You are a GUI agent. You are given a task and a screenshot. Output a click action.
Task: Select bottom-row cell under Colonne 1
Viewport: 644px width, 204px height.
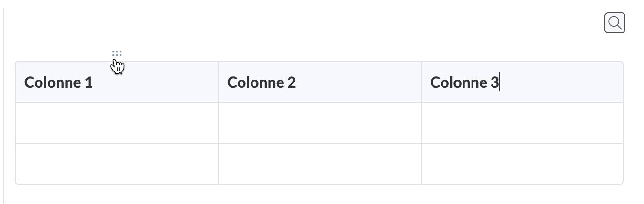click(x=117, y=164)
